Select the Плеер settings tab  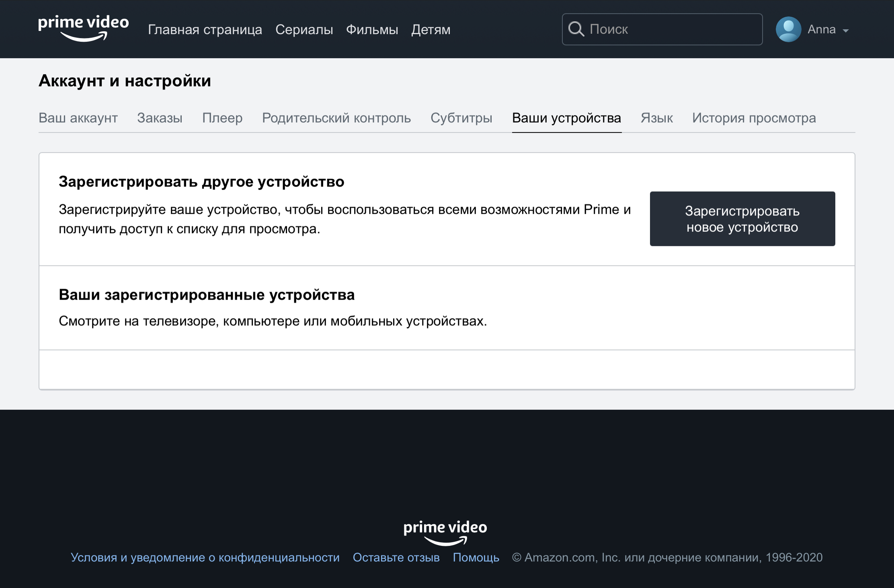pos(222,118)
